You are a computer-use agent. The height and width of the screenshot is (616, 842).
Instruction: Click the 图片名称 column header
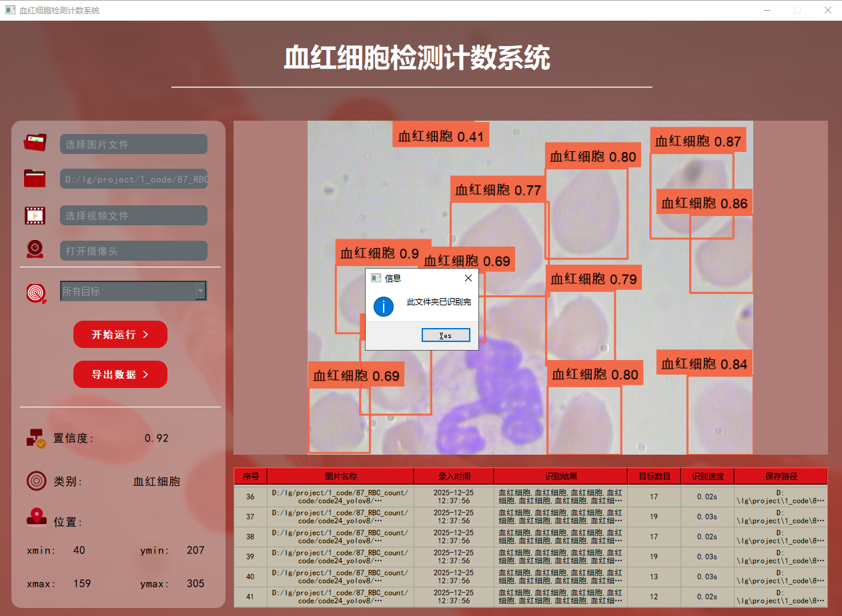(340, 476)
